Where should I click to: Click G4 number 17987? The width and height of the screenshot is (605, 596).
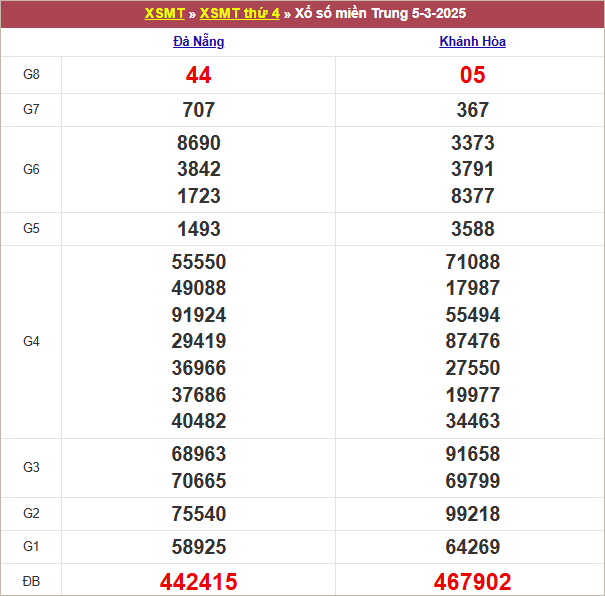(473, 288)
